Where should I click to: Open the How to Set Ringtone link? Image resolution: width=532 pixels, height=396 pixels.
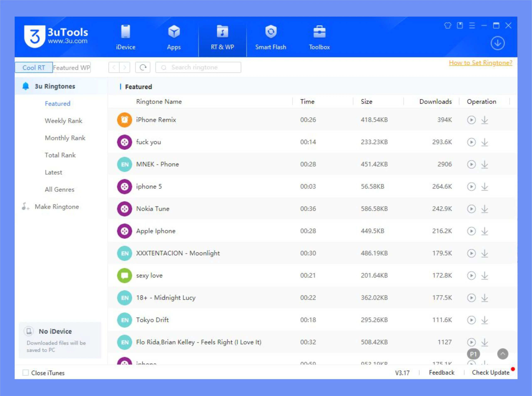(x=480, y=63)
